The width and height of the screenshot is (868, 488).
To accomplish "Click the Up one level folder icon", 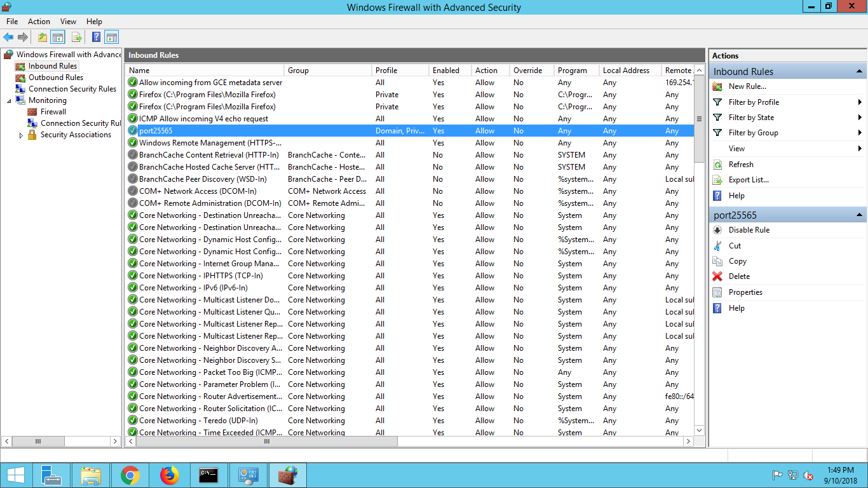I will coord(43,37).
